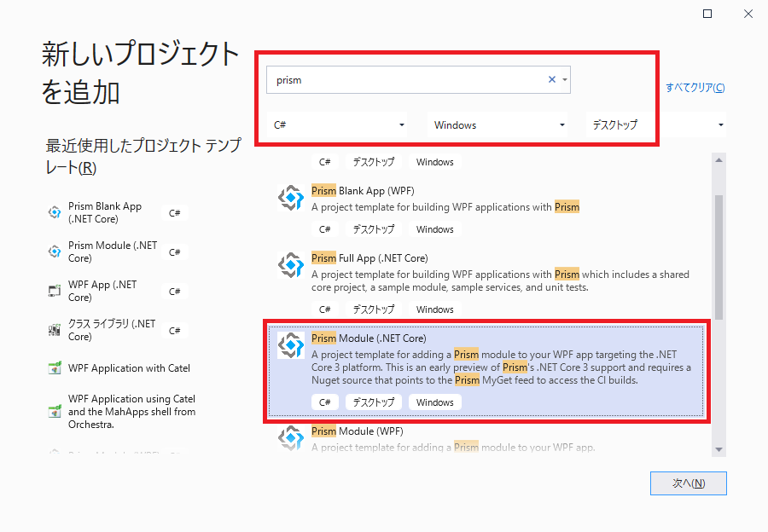Select recent Prism Blank App (.NET Core)

[x=118, y=212]
